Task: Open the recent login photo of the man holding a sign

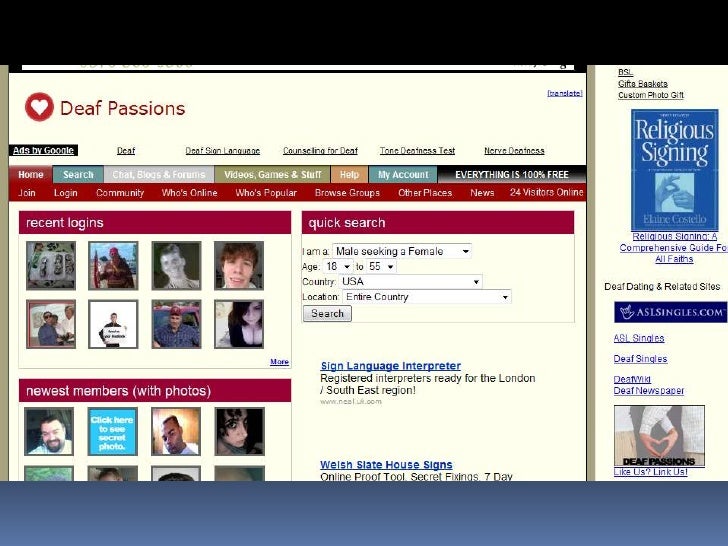Action: pos(113,324)
